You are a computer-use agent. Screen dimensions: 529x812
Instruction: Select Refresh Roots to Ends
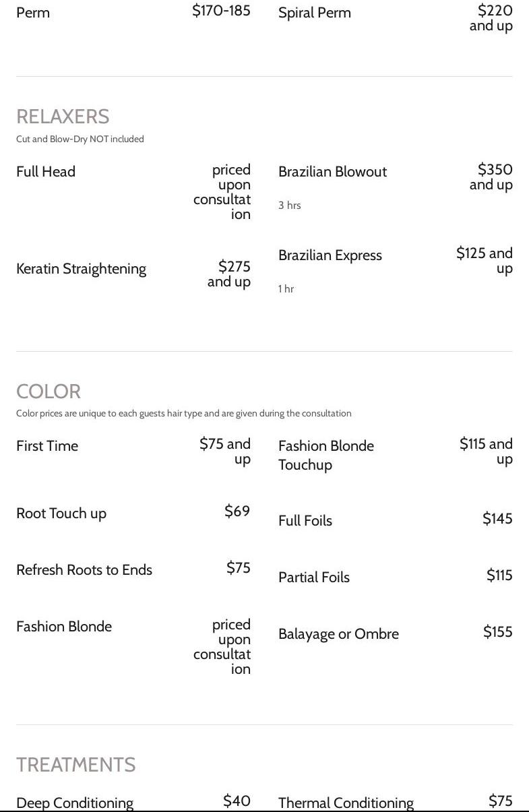84,569
